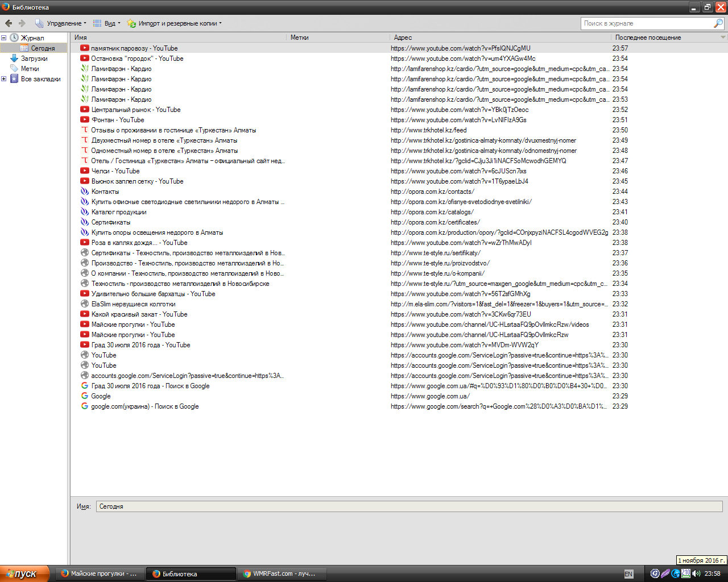Sort by the Имя column header

pos(179,38)
